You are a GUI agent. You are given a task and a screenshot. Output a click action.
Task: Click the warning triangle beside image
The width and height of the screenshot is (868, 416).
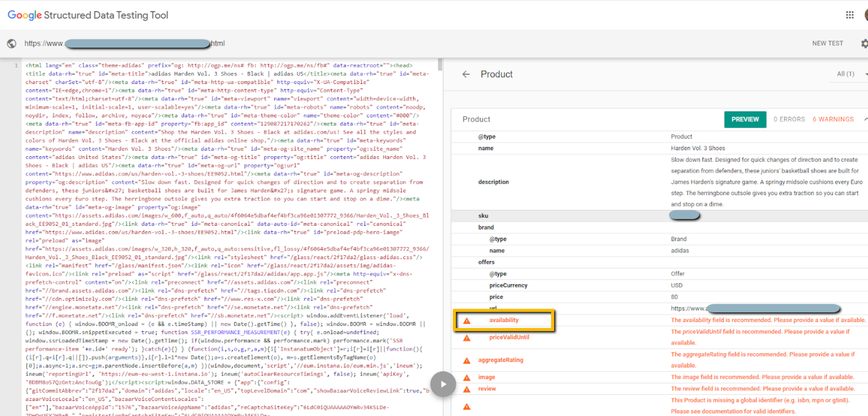click(467, 378)
